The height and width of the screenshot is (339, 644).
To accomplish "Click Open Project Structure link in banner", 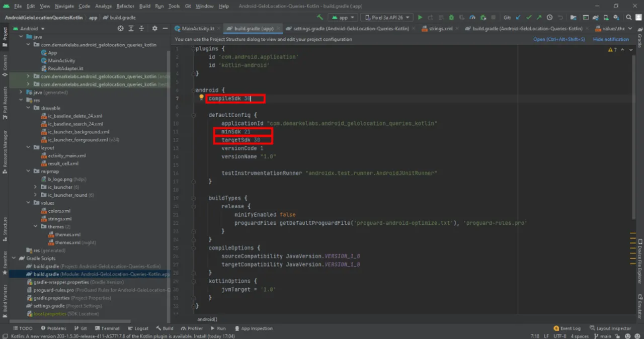I will click(x=559, y=39).
